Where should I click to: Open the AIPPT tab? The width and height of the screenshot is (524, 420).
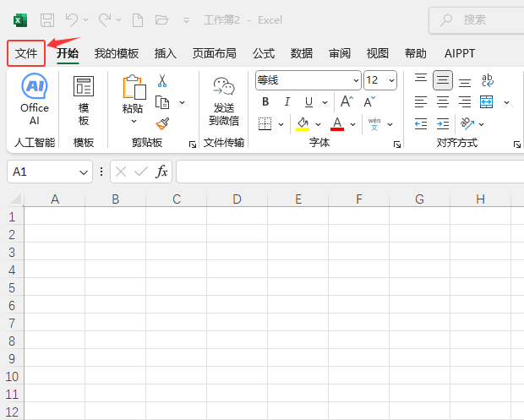coord(460,53)
